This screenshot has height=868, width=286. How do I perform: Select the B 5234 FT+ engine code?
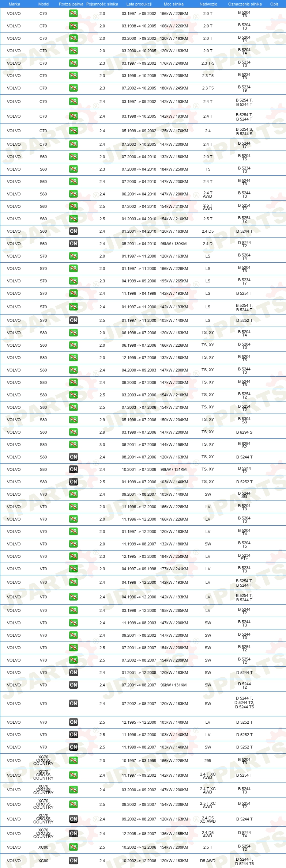click(x=244, y=557)
